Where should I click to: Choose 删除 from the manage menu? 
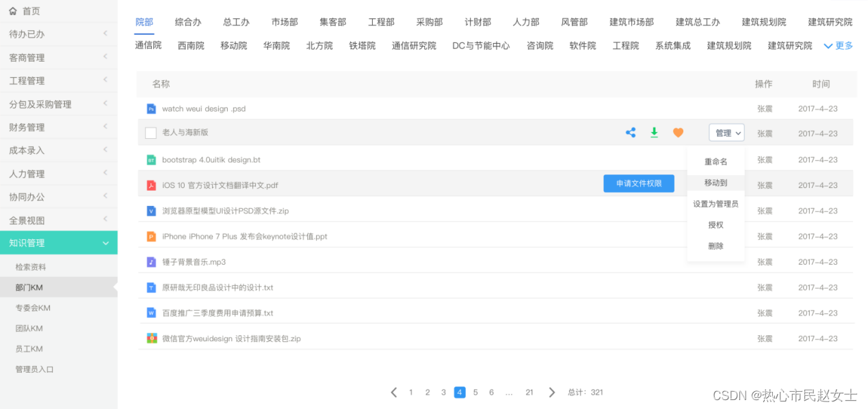(x=715, y=246)
